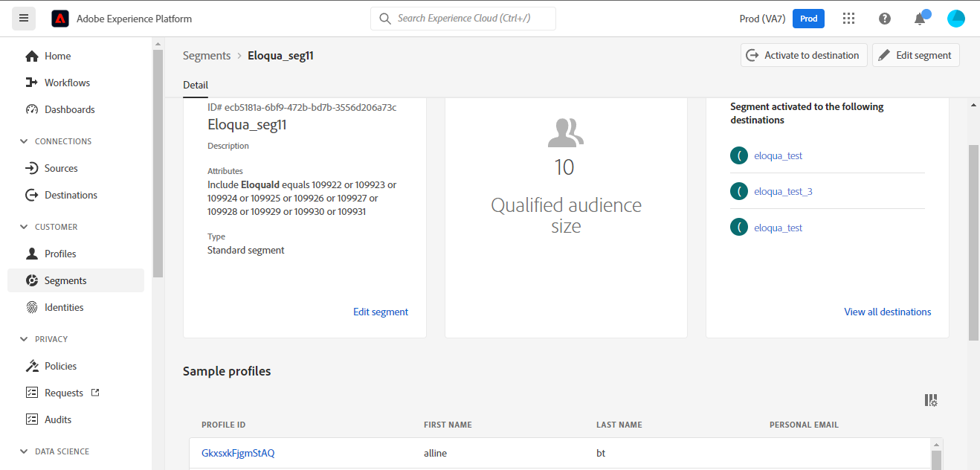The height and width of the screenshot is (470, 980).
Task: Click the Requests checklist icon
Action: [x=31, y=393]
